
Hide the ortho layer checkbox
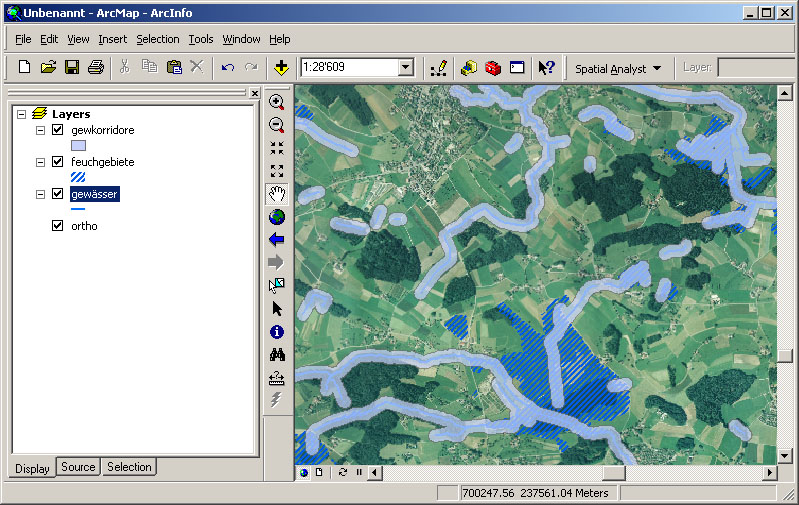(x=57, y=226)
